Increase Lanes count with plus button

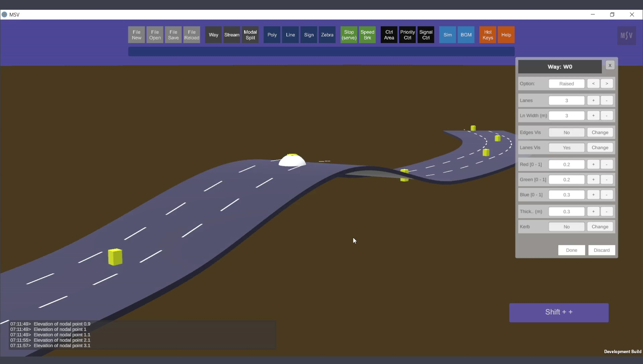593,100
